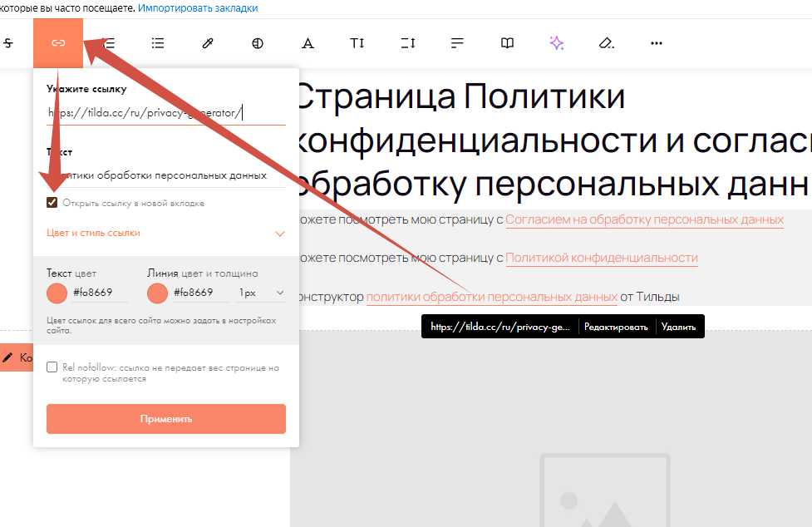Click the 'Применить' button
This screenshot has height=527, width=812.
[165, 419]
